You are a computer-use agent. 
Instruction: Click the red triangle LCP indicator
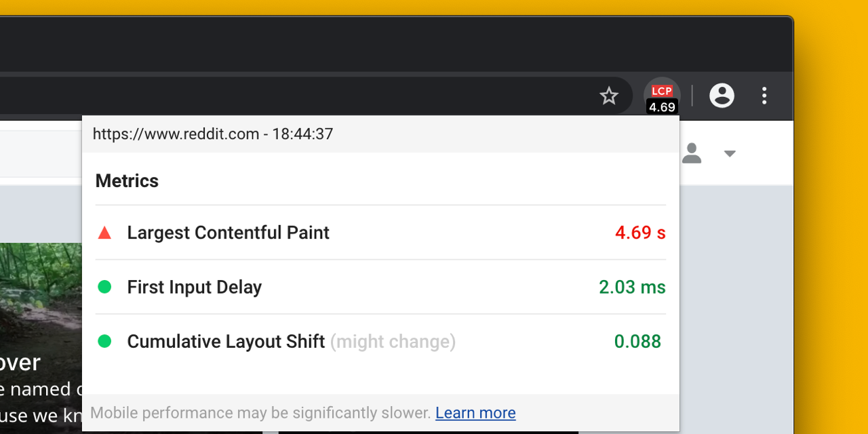tap(104, 233)
